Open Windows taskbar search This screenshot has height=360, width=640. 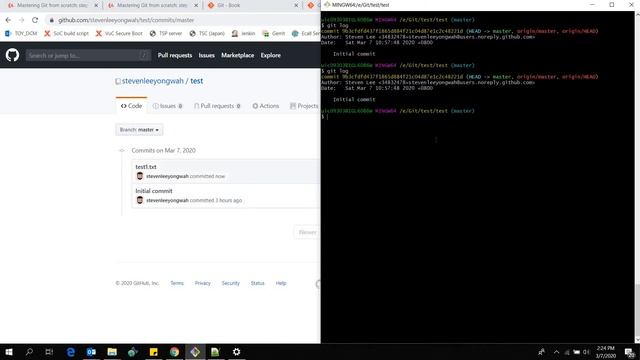point(29,352)
